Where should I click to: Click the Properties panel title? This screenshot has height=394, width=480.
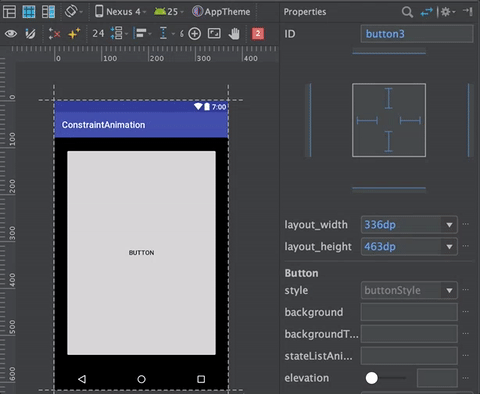tap(305, 12)
